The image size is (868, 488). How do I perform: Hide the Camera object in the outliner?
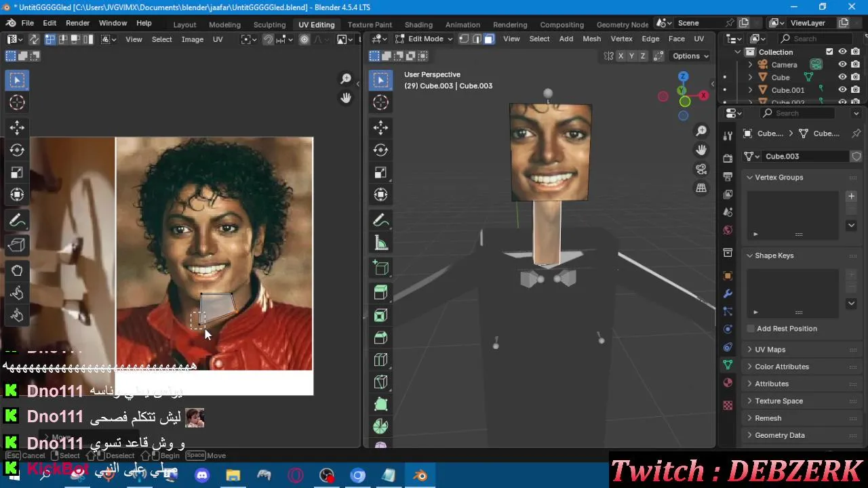842,64
